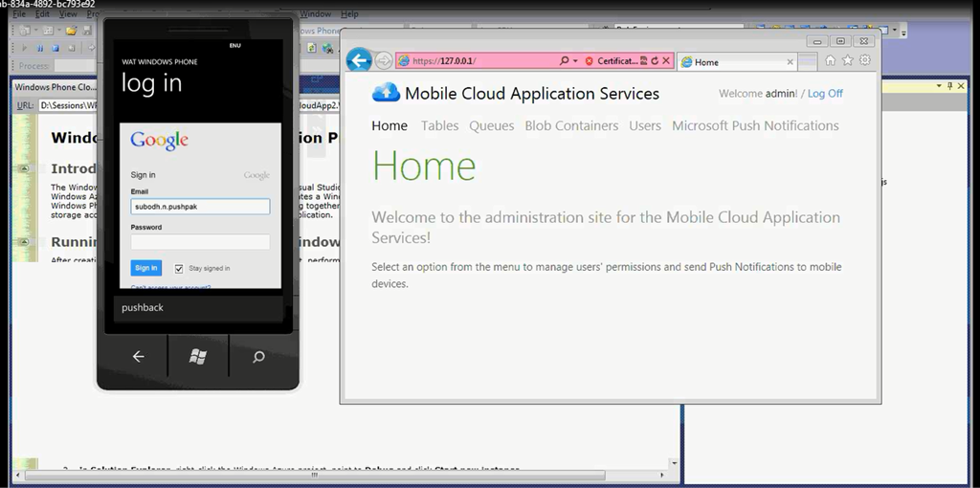Open the Users navigation item

tap(645, 125)
